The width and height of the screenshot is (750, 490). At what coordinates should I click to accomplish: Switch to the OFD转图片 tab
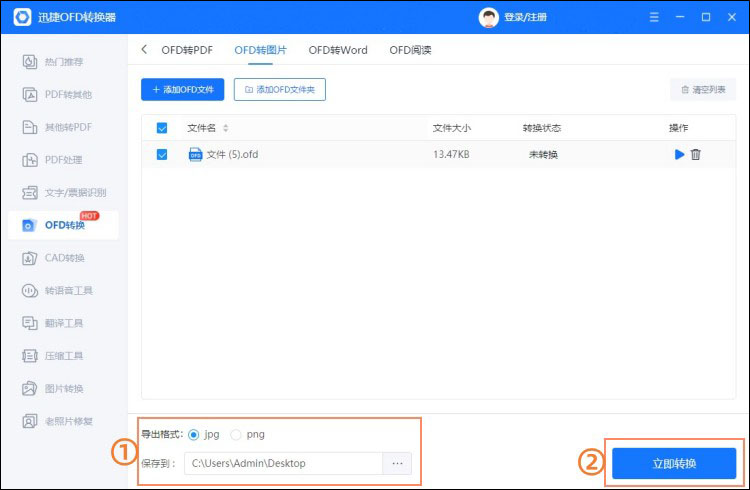click(x=260, y=50)
